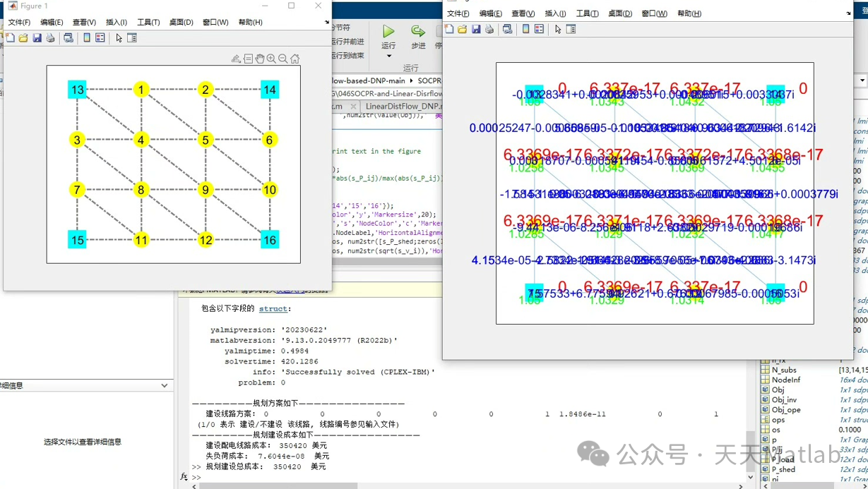Image resolution: width=868 pixels, height=489 pixels.
Task: Click Open File icon in right figure window
Action: (x=462, y=29)
